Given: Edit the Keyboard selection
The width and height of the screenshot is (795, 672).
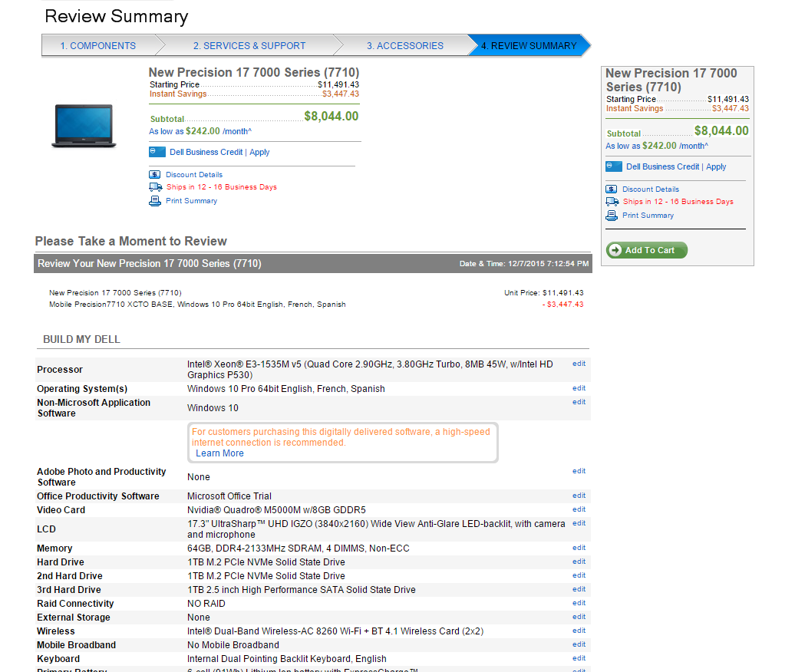Looking at the screenshot, I should click(x=579, y=658).
